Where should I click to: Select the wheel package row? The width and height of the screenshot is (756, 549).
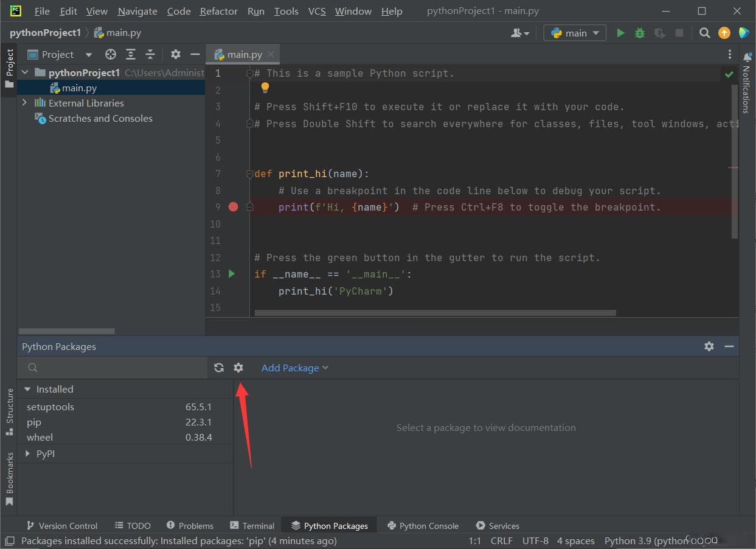[x=125, y=437]
